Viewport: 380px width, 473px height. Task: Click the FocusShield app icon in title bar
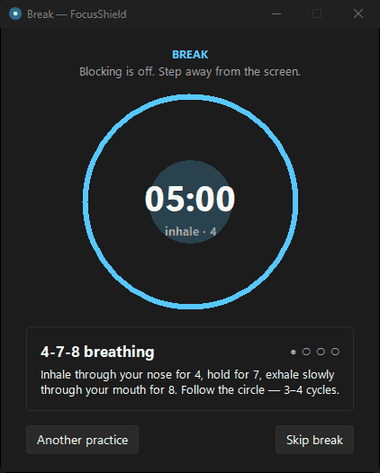[x=15, y=14]
